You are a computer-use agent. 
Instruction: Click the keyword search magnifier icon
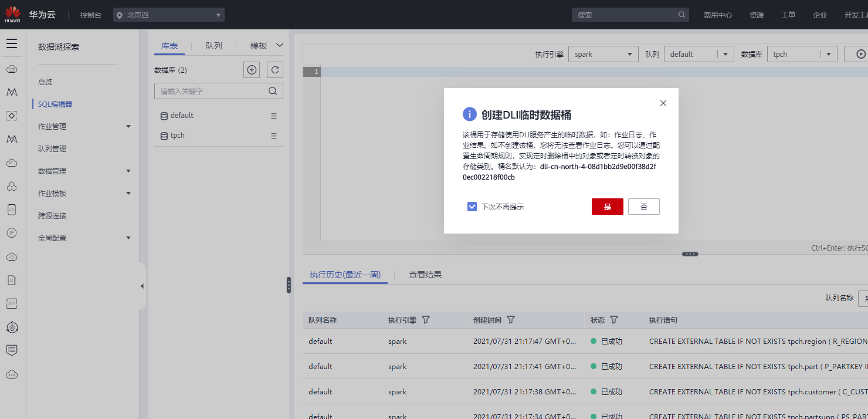click(x=273, y=91)
